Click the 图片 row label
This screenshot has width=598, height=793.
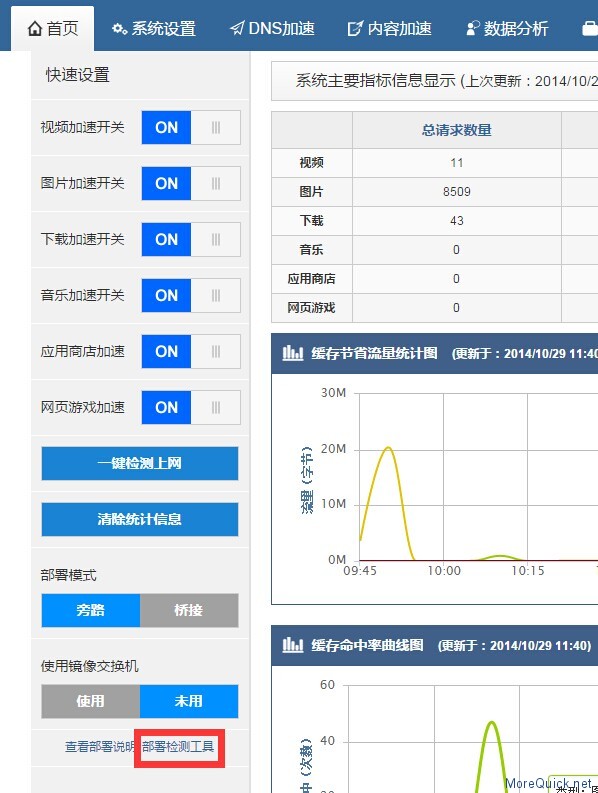(x=312, y=192)
